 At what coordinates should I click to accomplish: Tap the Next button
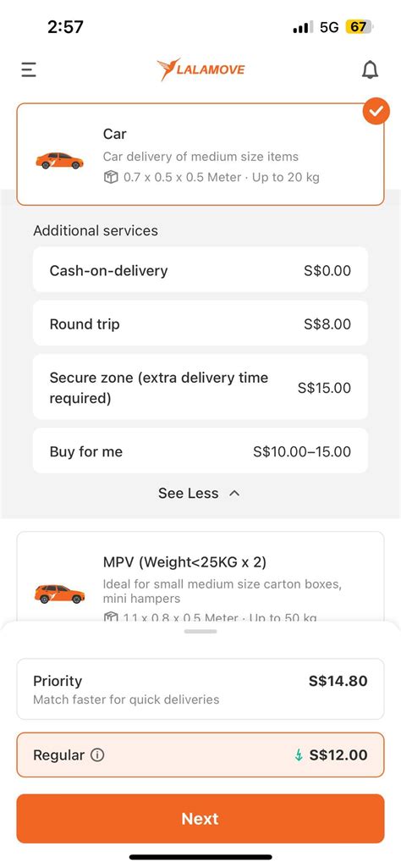[200, 819]
